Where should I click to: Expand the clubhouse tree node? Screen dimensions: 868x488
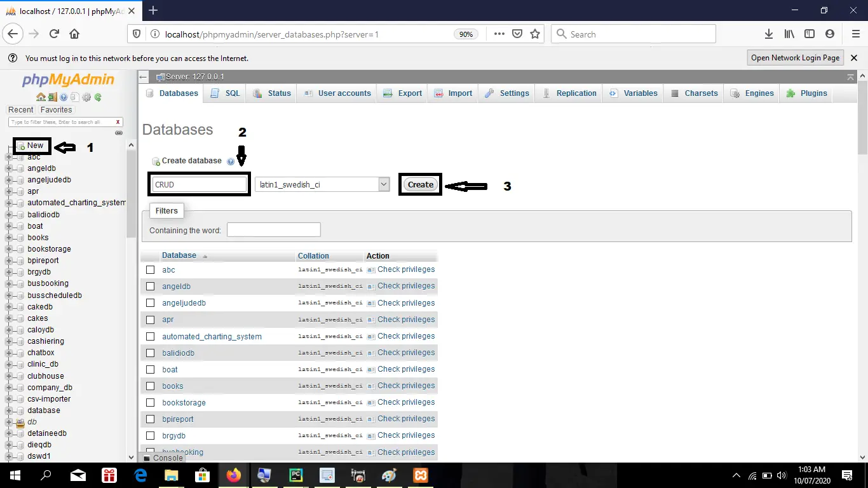click(9, 376)
